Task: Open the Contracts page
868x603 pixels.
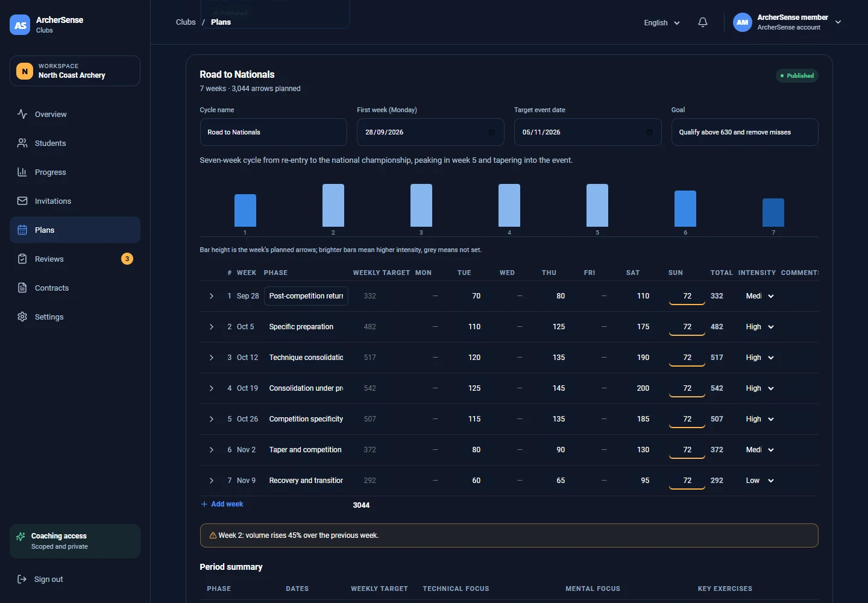Action: click(75, 288)
